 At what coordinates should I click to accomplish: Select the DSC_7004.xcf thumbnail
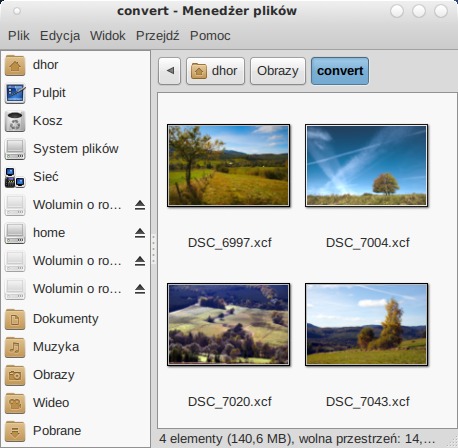[367, 166]
